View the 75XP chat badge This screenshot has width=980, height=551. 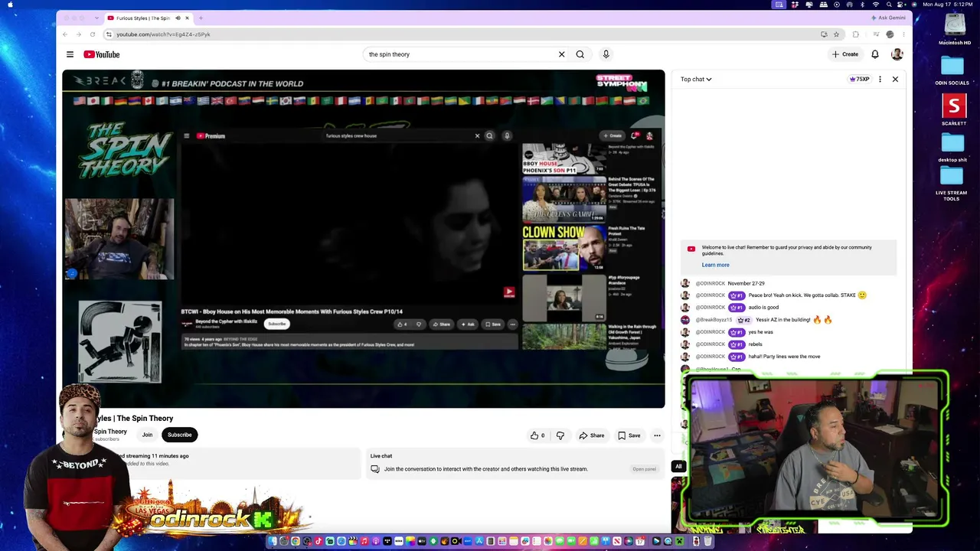click(x=860, y=80)
